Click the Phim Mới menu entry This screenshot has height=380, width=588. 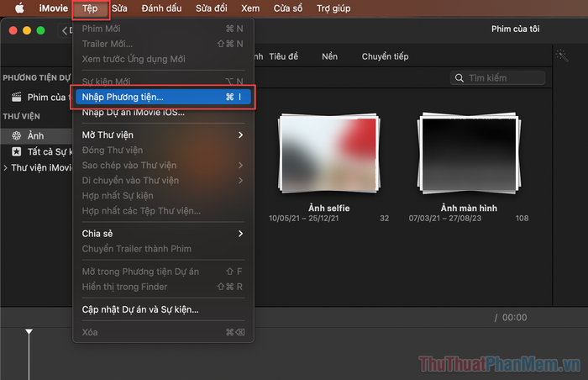tap(163, 29)
